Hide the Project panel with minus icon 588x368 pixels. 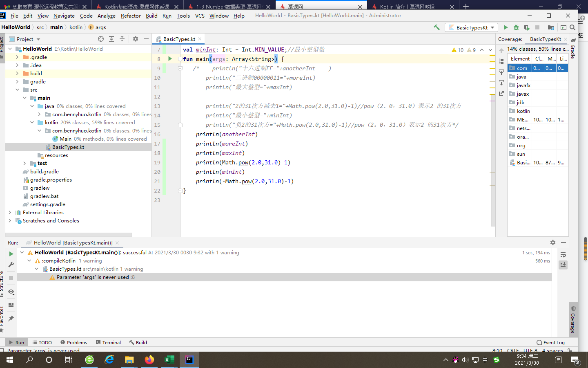click(x=146, y=39)
